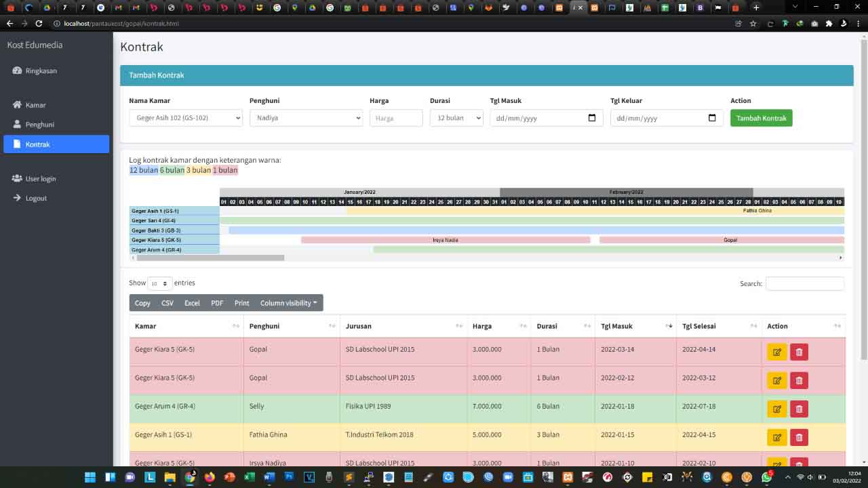Click the Penghuni person icon in the sidebar
The width and height of the screenshot is (868, 488).
17,125
